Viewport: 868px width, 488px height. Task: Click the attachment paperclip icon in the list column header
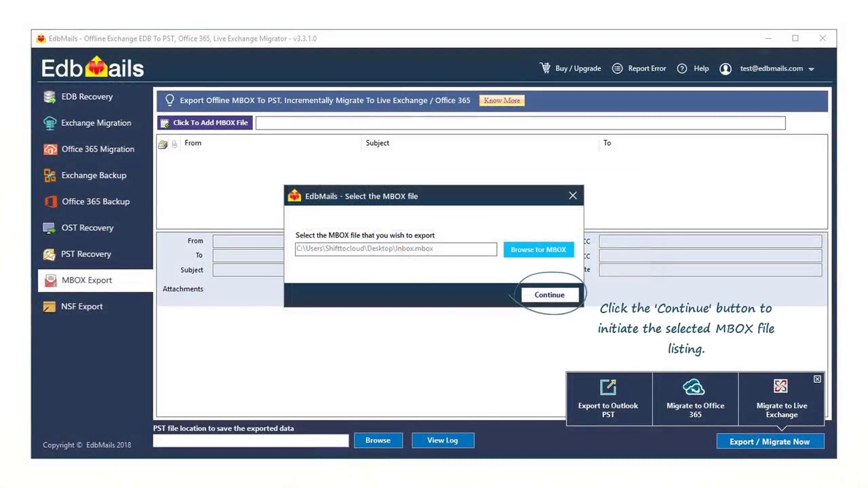[x=174, y=144]
